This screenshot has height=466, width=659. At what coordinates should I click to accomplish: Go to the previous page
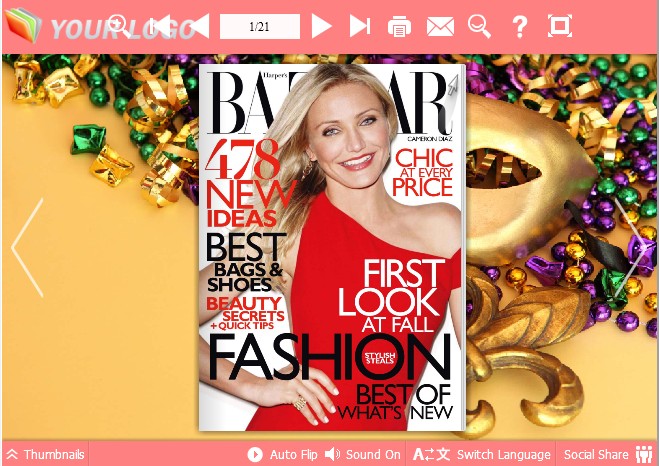(x=198, y=26)
